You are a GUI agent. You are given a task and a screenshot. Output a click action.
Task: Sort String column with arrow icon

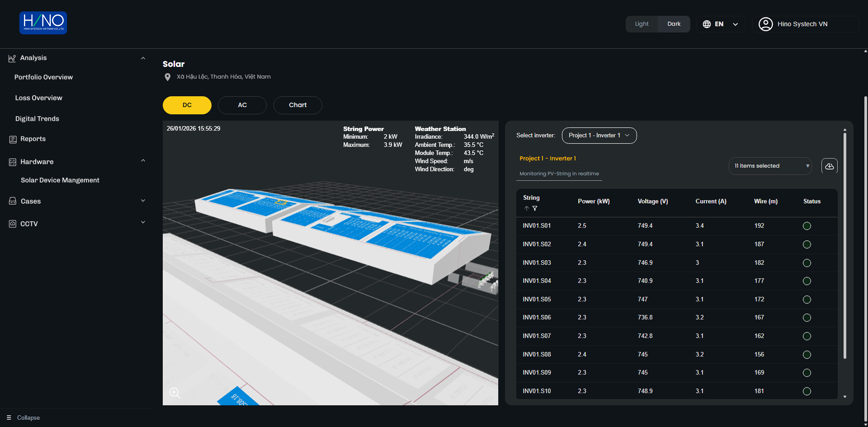click(x=526, y=208)
